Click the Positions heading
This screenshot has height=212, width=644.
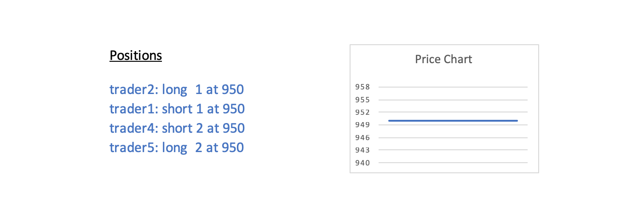(136, 56)
